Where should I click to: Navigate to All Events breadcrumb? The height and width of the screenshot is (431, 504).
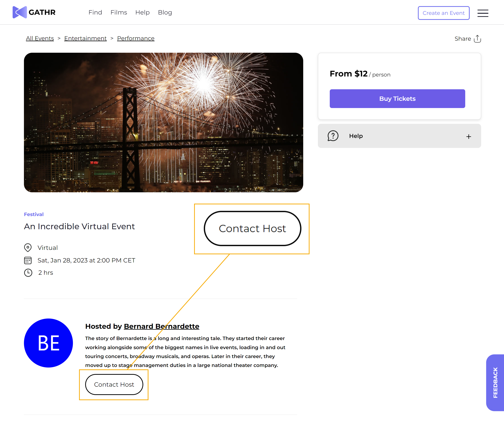click(x=40, y=38)
